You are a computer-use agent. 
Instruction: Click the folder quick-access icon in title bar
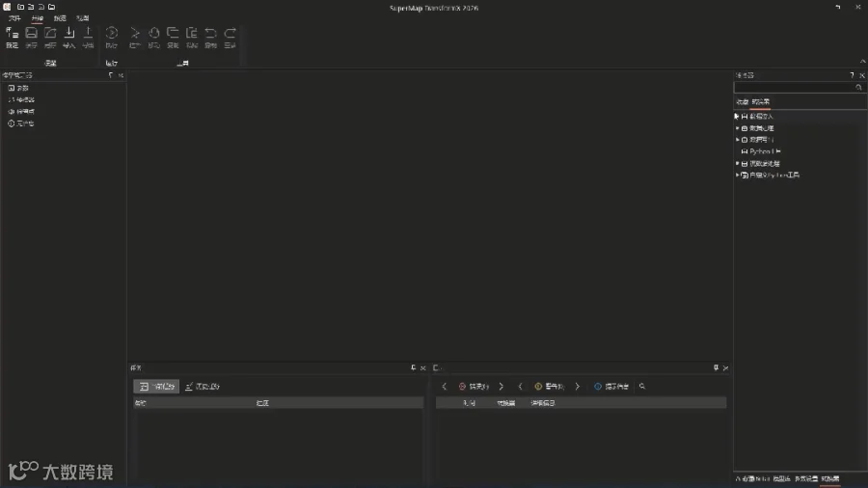(51, 7)
